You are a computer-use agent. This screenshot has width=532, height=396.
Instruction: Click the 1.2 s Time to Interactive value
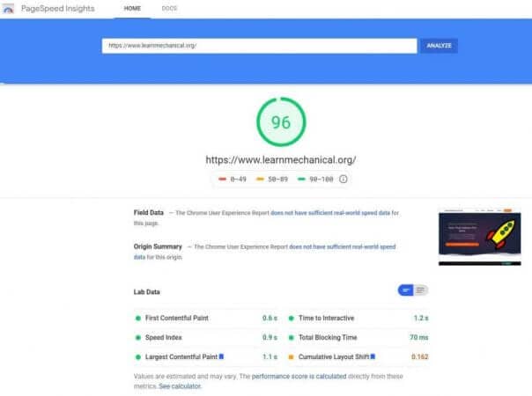click(421, 318)
